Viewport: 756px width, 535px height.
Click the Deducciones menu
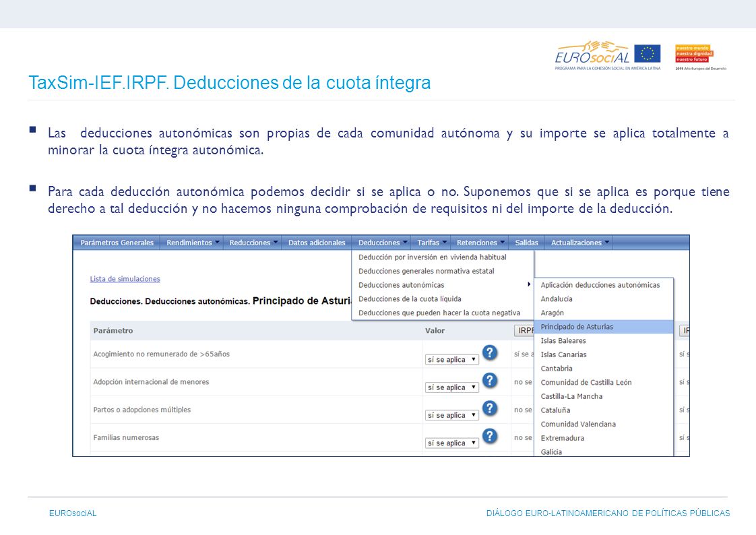382,243
